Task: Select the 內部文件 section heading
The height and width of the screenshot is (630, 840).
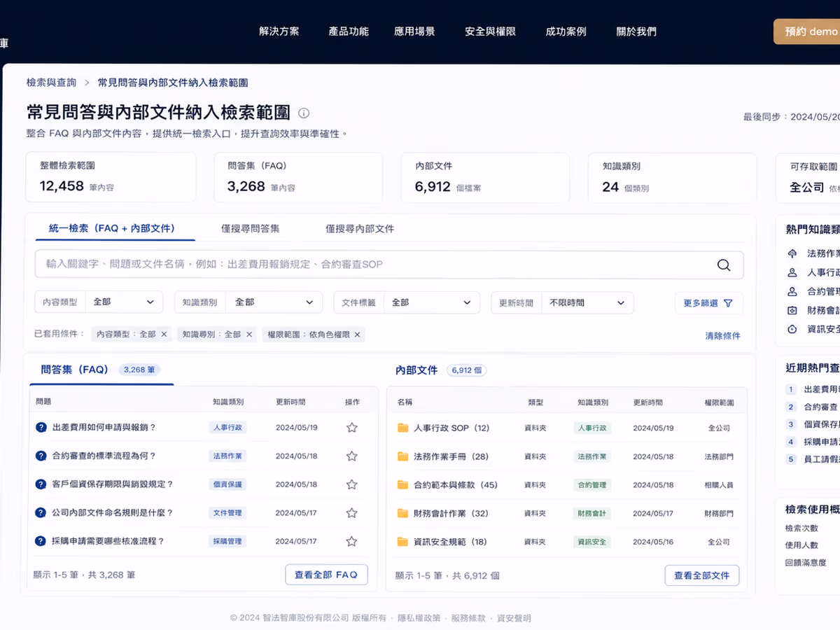Action: 416,370
